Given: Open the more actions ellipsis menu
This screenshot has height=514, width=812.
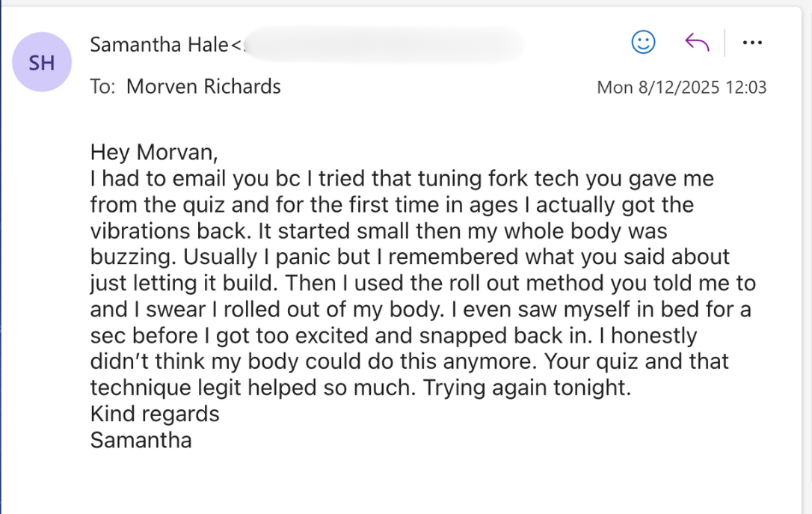Looking at the screenshot, I should [x=751, y=43].
